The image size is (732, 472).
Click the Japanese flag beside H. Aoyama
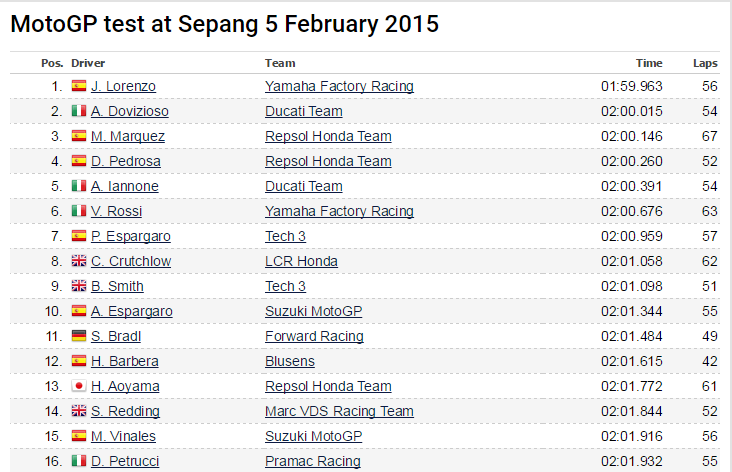pyautogui.click(x=79, y=386)
